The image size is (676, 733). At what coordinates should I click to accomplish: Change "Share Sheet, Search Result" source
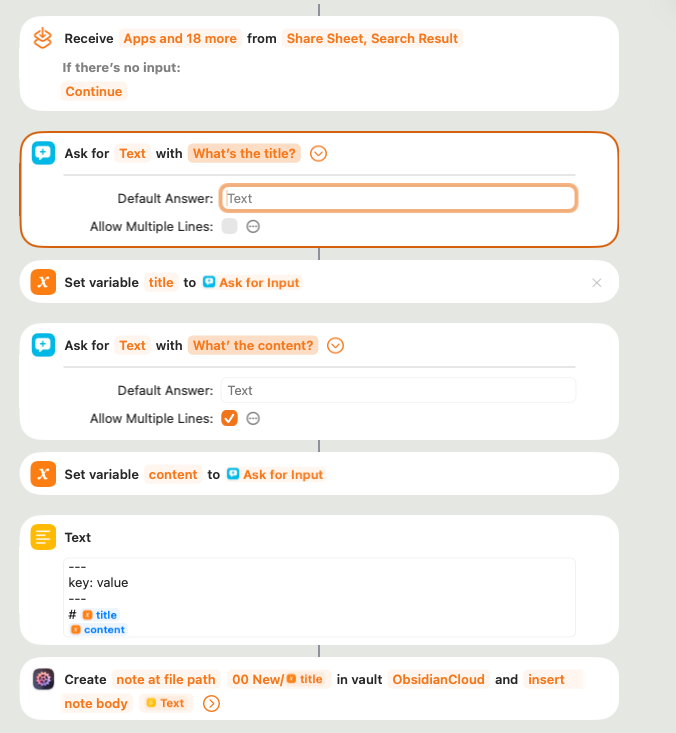(x=372, y=38)
